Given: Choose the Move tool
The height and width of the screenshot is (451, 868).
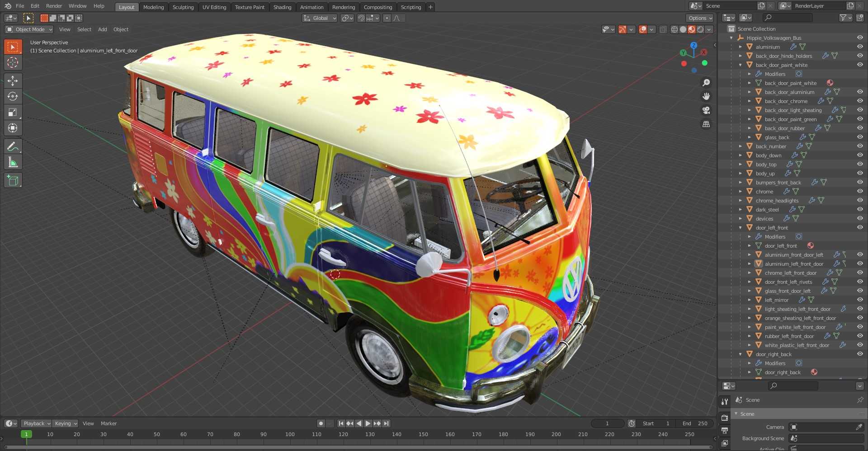Looking at the screenshot, I should tap(13, 80).
